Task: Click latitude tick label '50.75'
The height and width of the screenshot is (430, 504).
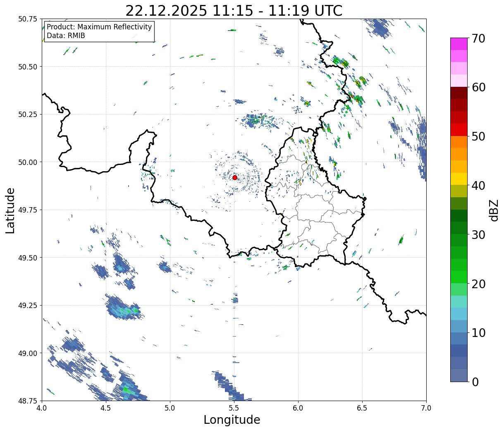Action: [x=27, y=19]
